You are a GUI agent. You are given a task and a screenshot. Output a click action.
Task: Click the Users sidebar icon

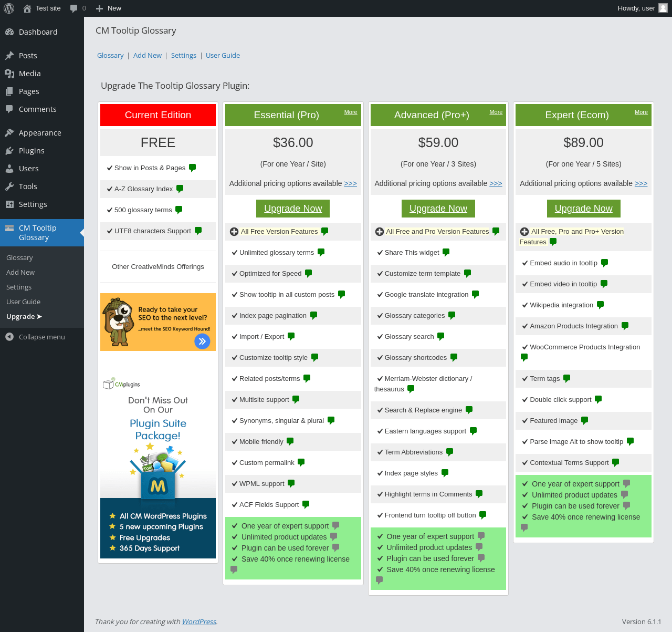(x=9, y=169)
